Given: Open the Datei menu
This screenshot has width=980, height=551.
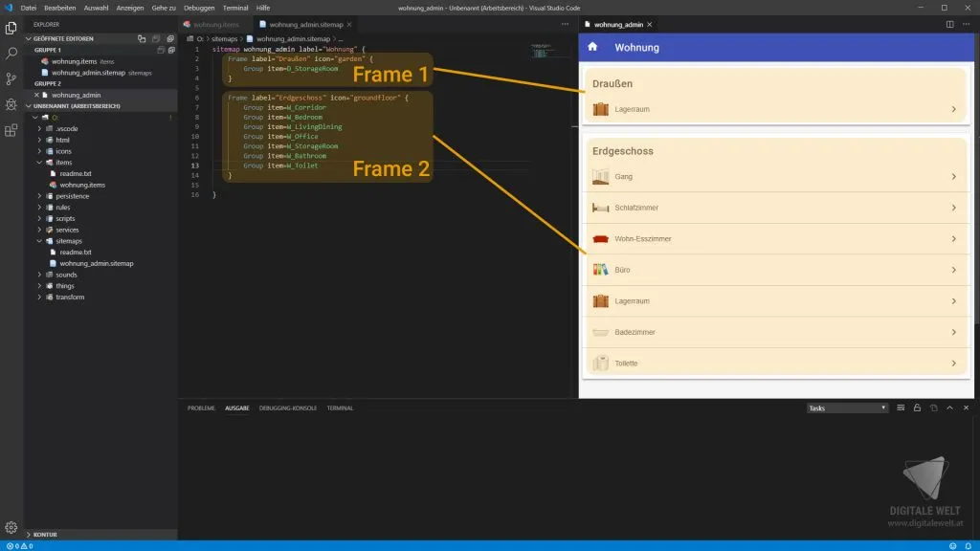Looking at the screenshot, I should tap(28, 8).
